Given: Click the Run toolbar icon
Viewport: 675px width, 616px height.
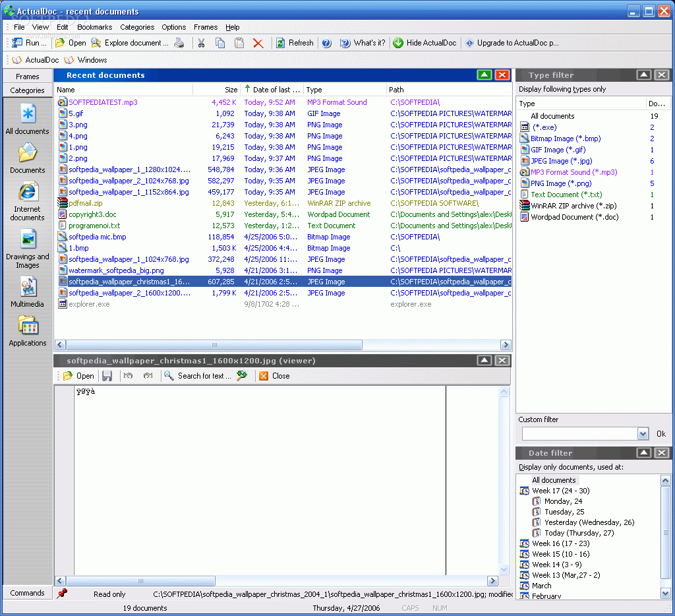Looking at the screenshot, I should tap(17, 43).
